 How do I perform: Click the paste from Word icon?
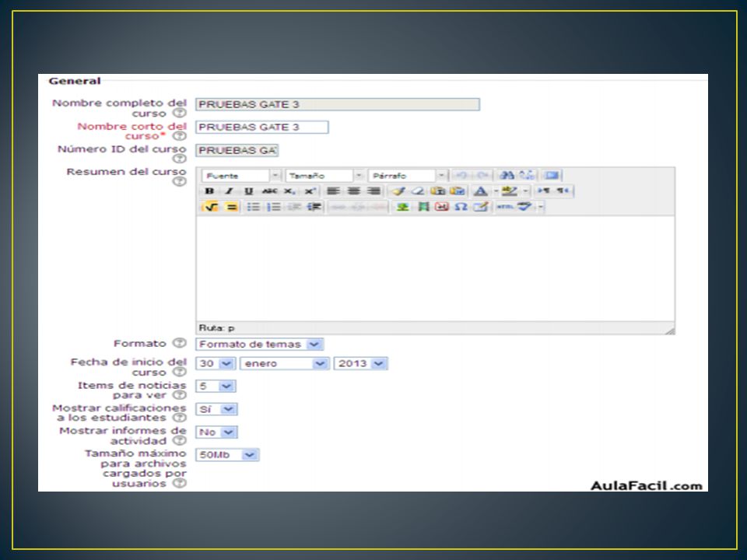tap(458, 191)
